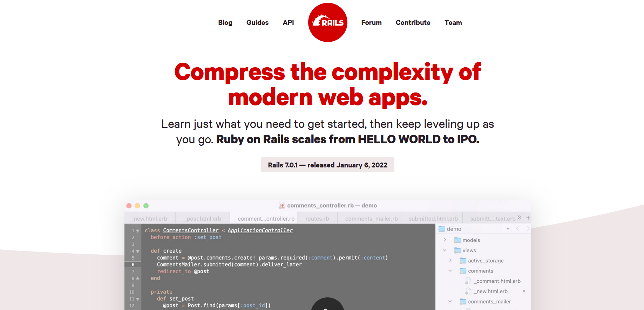Visit the Forum link
644x310 pixels.
point(371,22)
